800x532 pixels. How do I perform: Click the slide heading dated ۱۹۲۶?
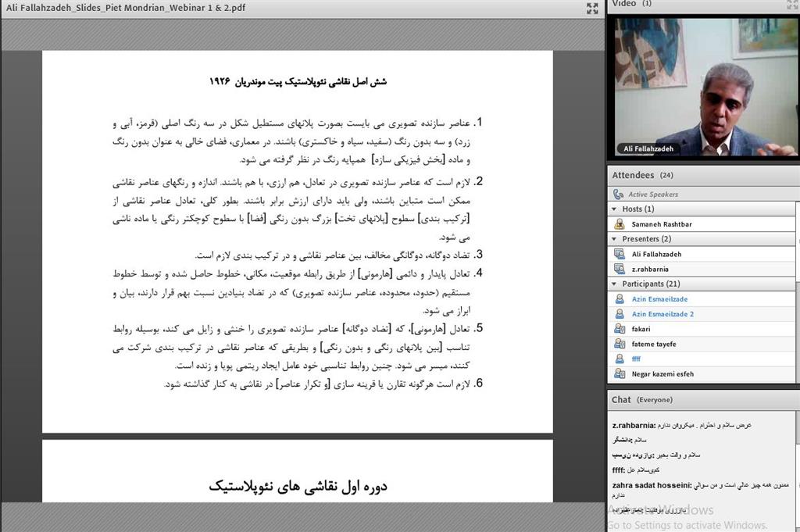click(298, 81)
